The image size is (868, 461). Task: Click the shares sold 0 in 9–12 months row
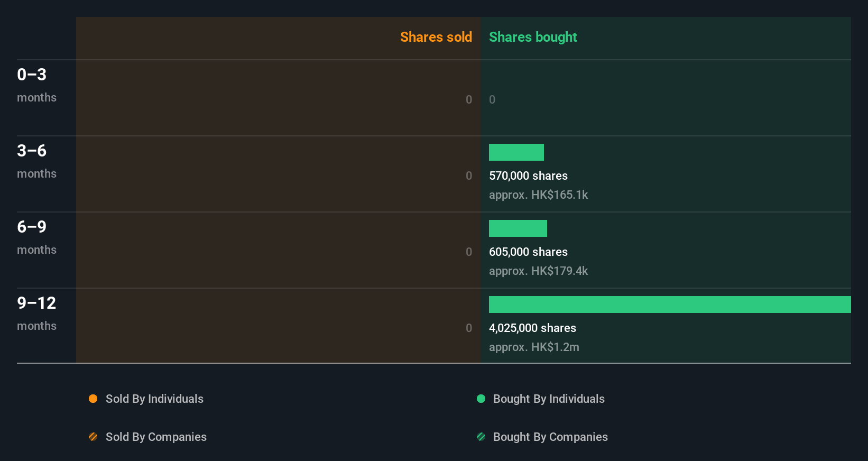pos(469,328)
